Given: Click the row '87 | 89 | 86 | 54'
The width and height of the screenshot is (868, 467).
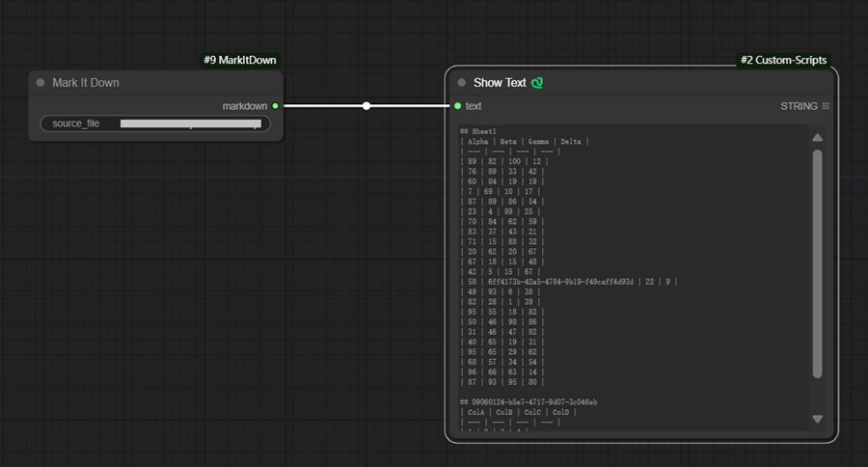Looking at the screenshot, I should coord(502,201).
